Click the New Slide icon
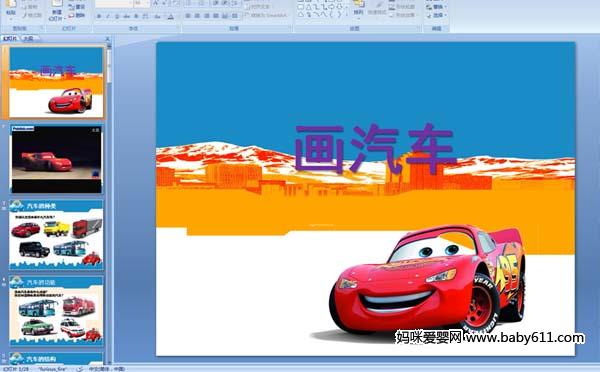This screenshot has width=600, height=372. [x=57, y=5]
